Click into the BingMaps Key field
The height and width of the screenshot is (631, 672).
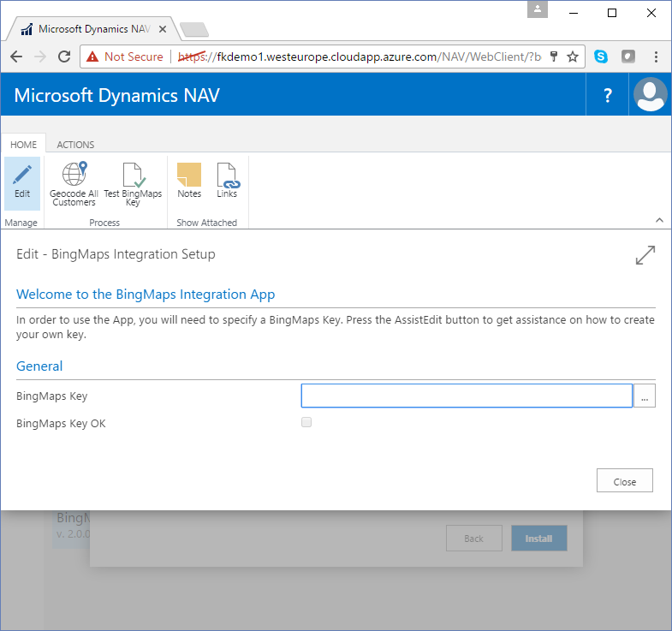coord(467,396)
